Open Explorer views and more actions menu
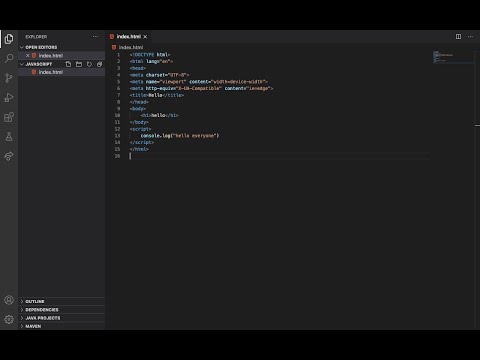The width and height of the screenshot is (480, 360). 95,37
